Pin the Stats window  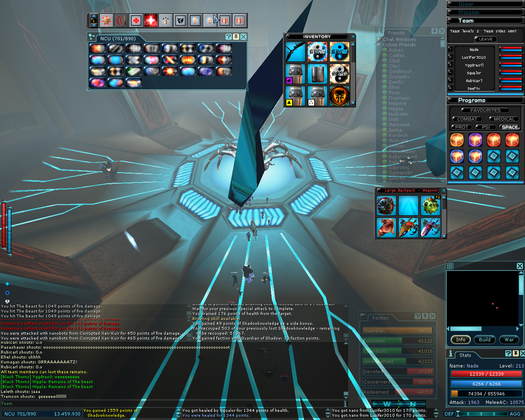[x=516, y=353]
